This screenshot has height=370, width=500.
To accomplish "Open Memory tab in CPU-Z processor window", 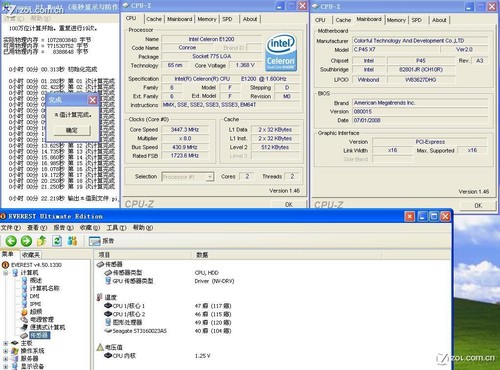I will (x=207, y=19).
